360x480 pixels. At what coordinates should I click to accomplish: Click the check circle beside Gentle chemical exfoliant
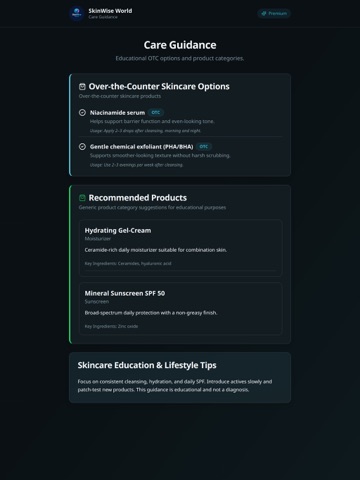[82, 147]
